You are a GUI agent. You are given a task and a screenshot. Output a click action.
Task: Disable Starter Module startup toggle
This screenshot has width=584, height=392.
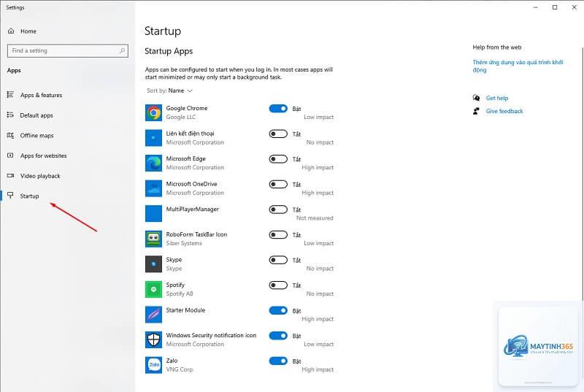coord(278,310)
